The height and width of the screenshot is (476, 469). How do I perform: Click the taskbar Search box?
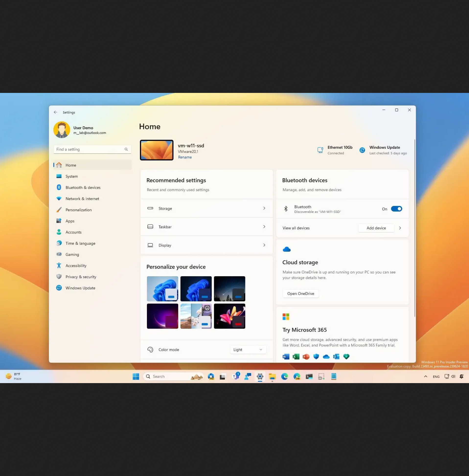pos(173,376)
